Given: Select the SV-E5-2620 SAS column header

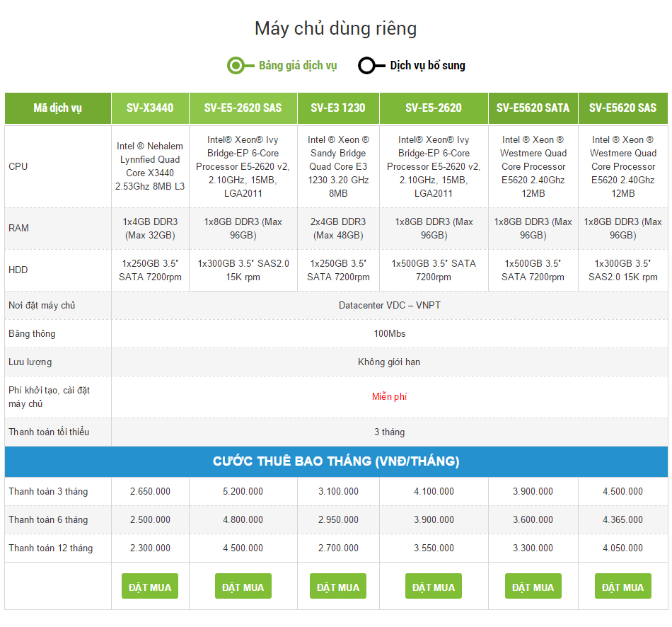Looking at the screenshot, I should [x=243, y=108].
